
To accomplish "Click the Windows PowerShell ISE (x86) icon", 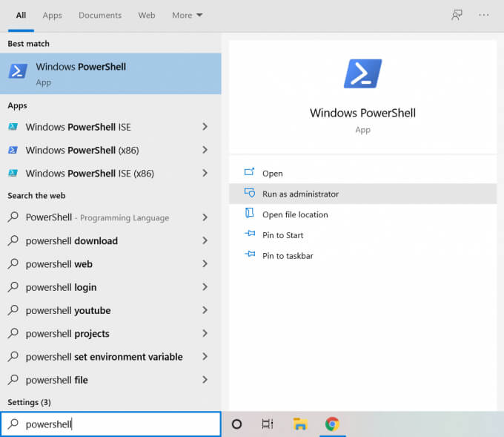I will (13, 173).
